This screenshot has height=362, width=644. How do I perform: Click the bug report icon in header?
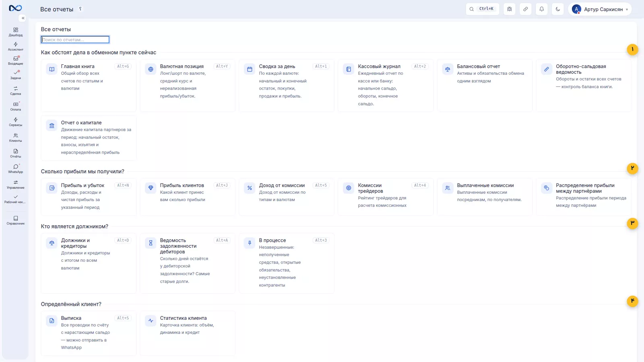510,9
